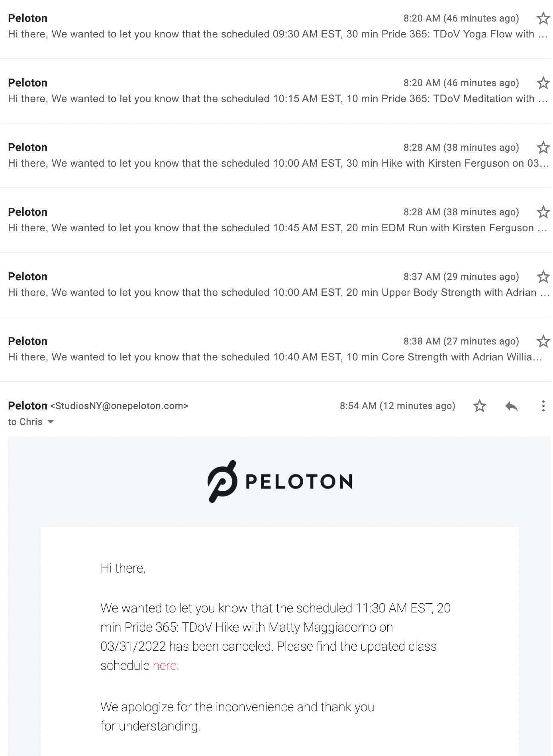Viewport: 553px width, 756px height.
Task: Star the TDoV Meditation email
Action: (x=543, y=83)
